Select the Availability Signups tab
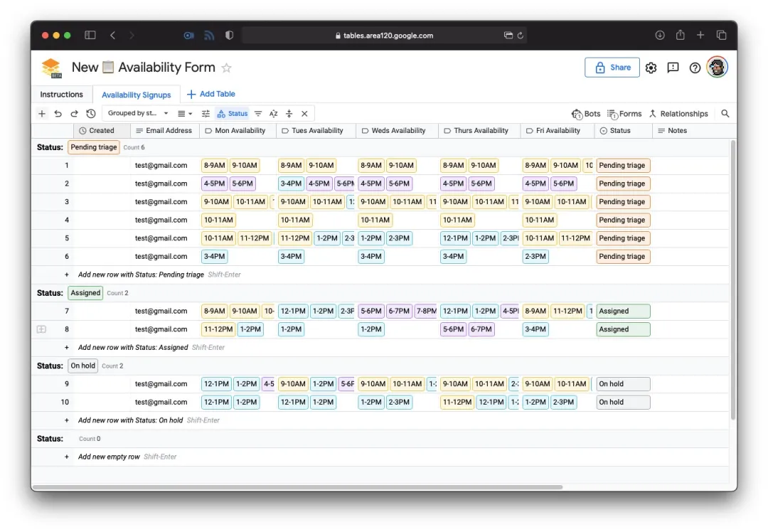 136,95
